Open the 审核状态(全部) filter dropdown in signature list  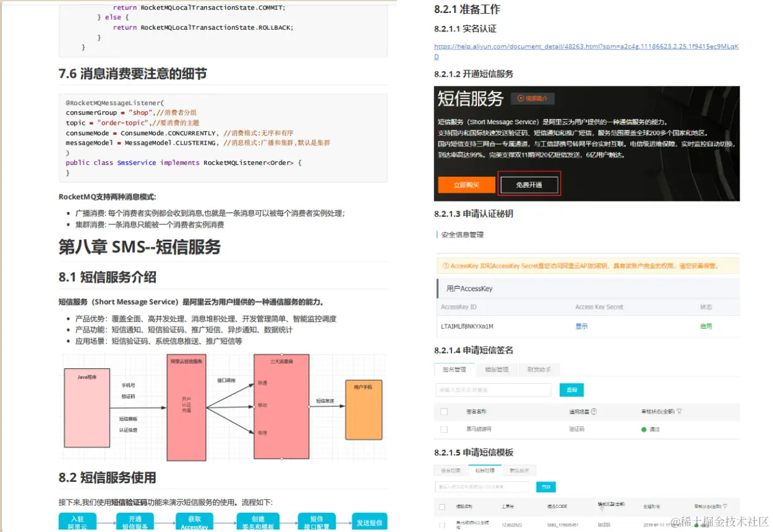tap(679, 411)
